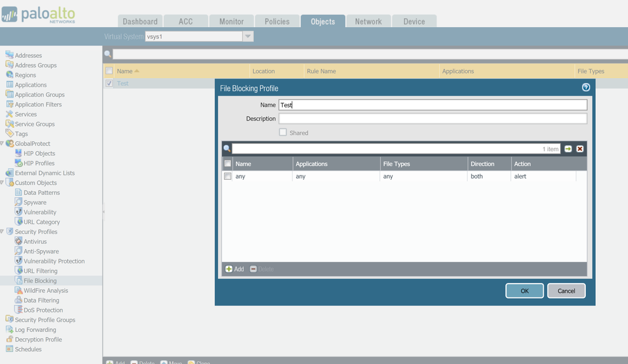Click the Schedules icon in sidebar
This screenshot has width=628, height=364.
point(9,349)
